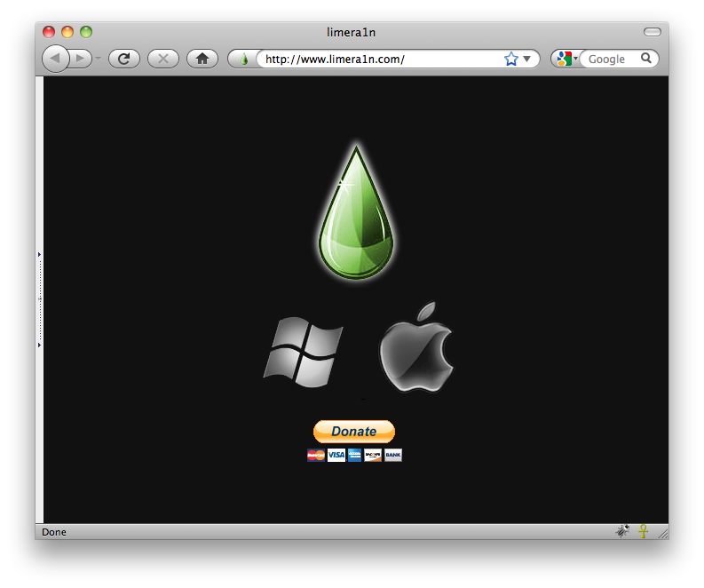The image size is (704, 588).
Task: Click the BANK payment icon
Action: click(x=393, y=455)
